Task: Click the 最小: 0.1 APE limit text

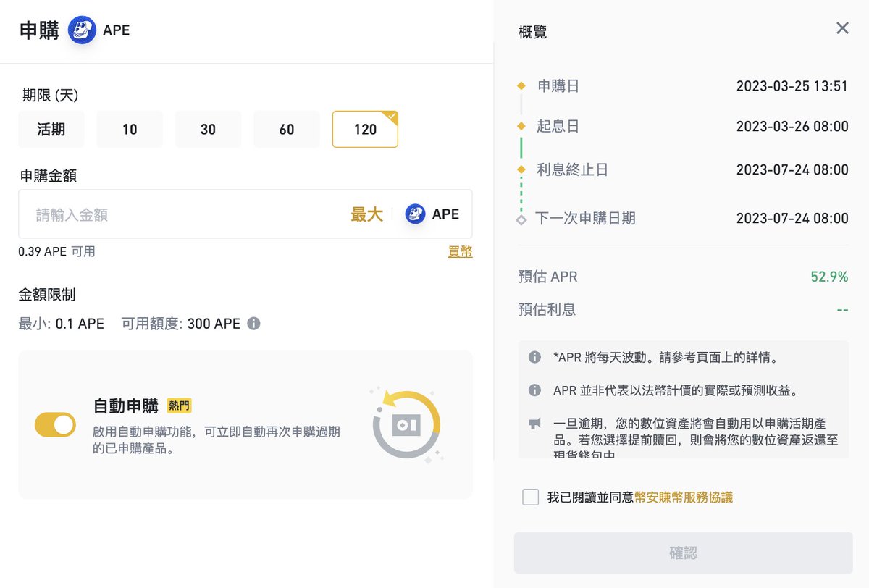Action: click(62, 324)
